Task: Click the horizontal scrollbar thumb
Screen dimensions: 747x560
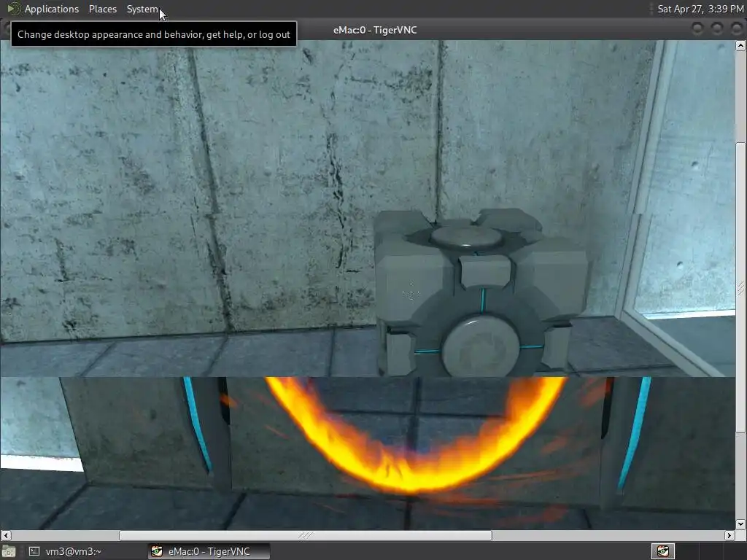Action: (306, 535)
